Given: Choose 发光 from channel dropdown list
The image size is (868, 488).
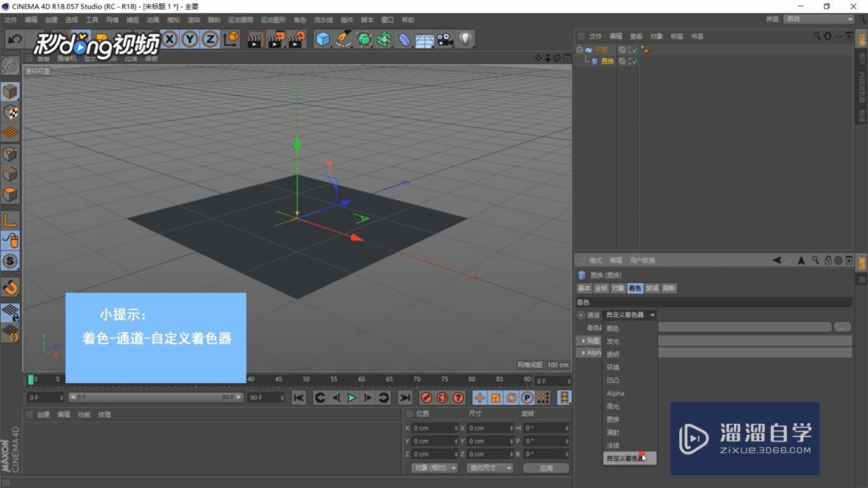Looking at the screenshot, I should tap(613, 342).
